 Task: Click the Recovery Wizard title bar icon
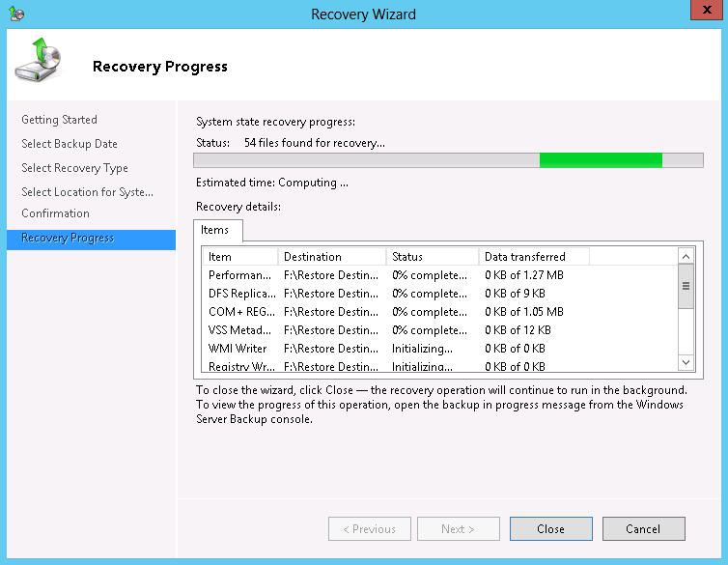pyautogui.click(x=15, y=14)
